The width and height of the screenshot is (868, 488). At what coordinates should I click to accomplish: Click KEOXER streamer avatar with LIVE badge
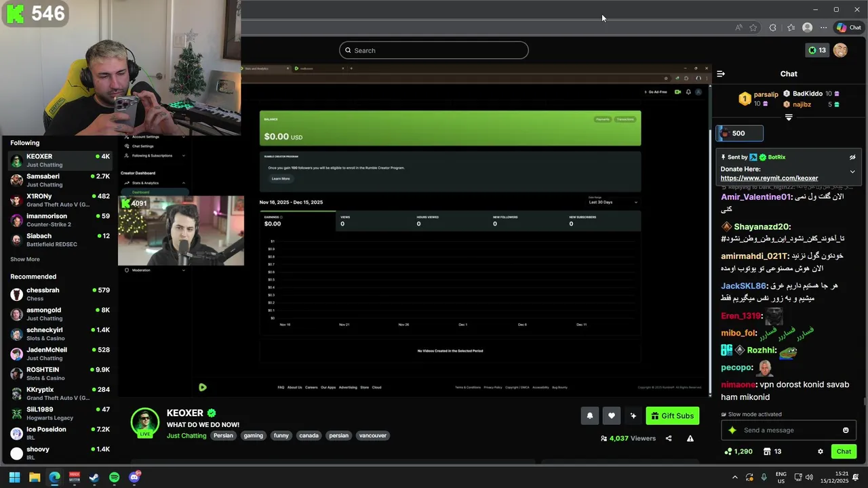(144, 422)
